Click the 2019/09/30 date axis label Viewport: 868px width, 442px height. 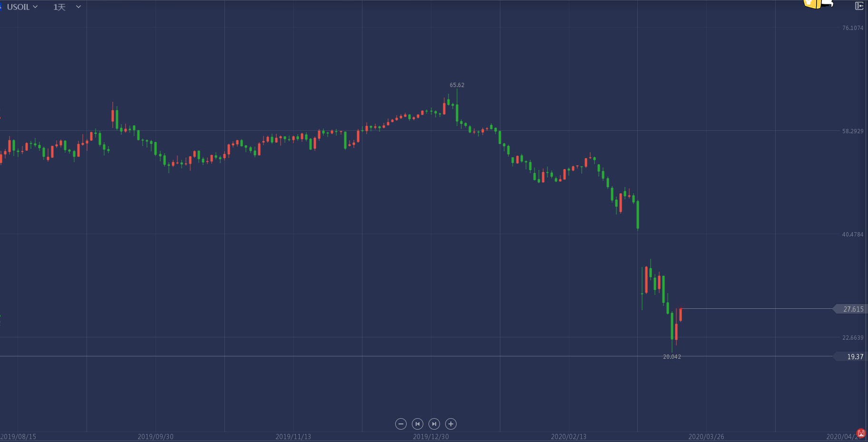tap(156, 437)
